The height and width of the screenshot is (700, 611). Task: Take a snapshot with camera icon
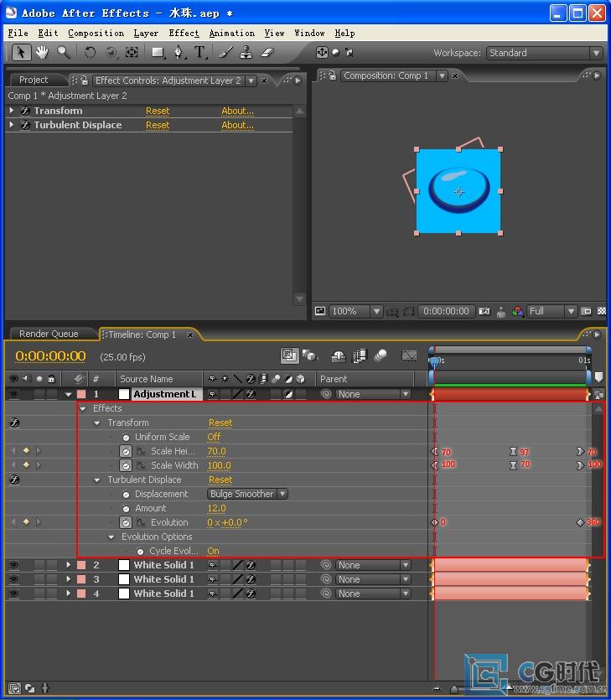[x=484, y=311]
